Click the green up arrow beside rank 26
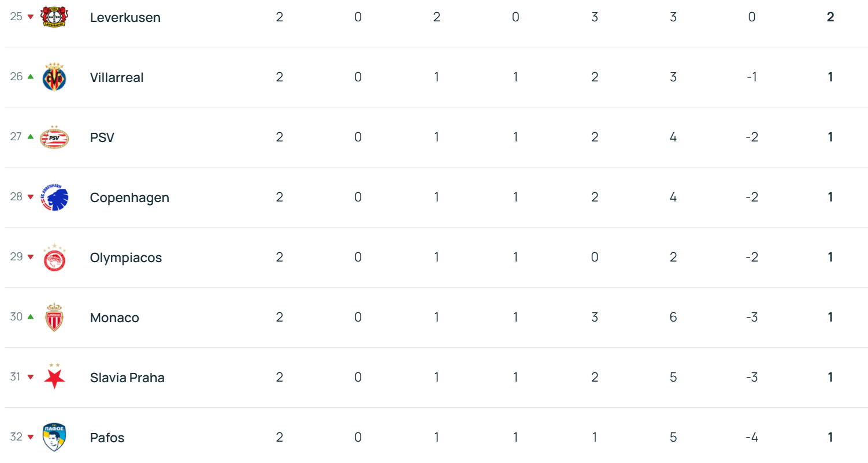 [x=31, y=77]
